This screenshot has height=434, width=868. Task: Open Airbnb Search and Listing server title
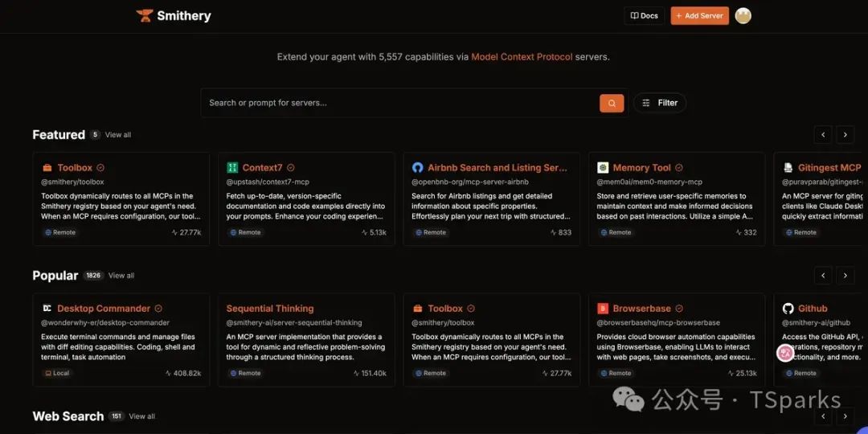pyautogui.click(x=497, y=168)
